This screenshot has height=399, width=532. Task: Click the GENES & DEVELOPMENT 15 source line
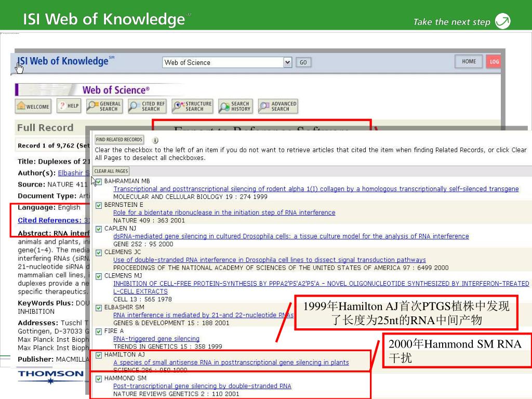click(x=171, y=323)
